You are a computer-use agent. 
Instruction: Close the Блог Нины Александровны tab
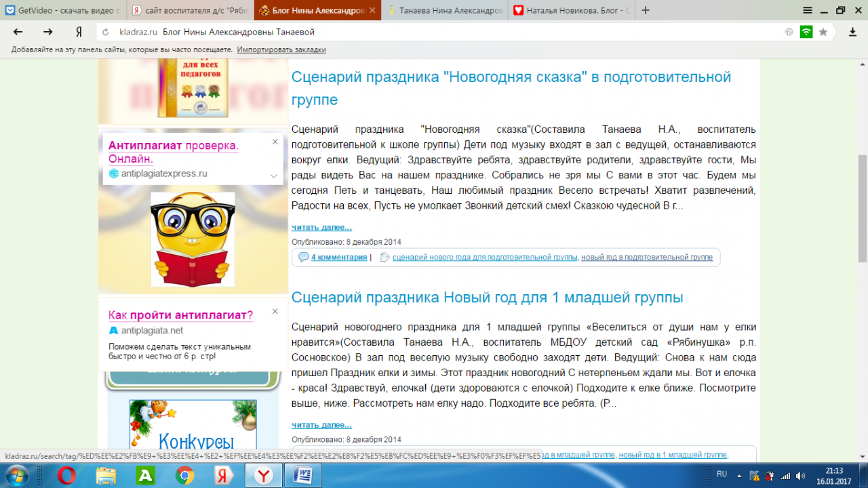click(x=374, y=10)
